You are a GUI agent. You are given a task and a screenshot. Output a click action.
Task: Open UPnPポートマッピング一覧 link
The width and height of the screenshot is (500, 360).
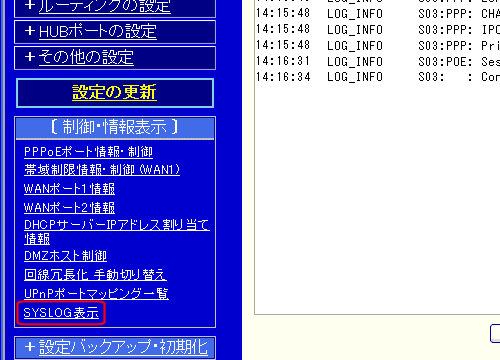[x=96, y=293]
